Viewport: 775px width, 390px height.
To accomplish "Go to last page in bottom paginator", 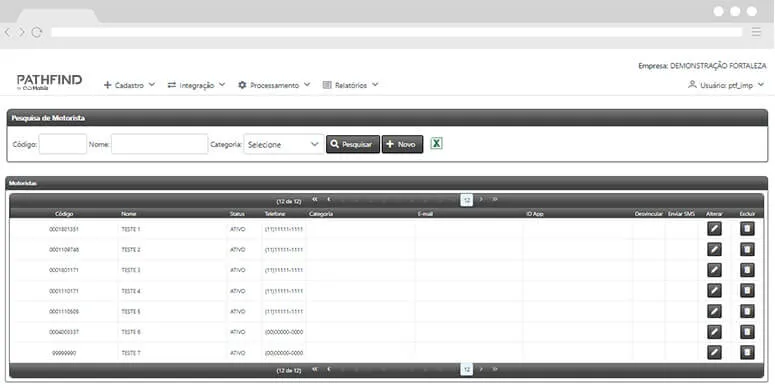I will [495, 369].
